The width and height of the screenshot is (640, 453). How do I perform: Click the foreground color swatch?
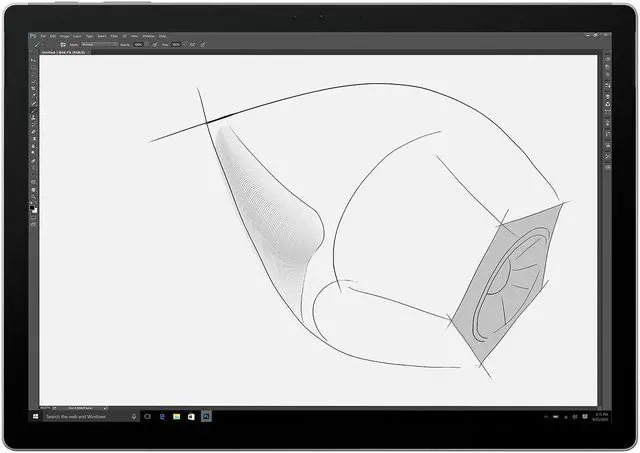(x=33, y=207)
